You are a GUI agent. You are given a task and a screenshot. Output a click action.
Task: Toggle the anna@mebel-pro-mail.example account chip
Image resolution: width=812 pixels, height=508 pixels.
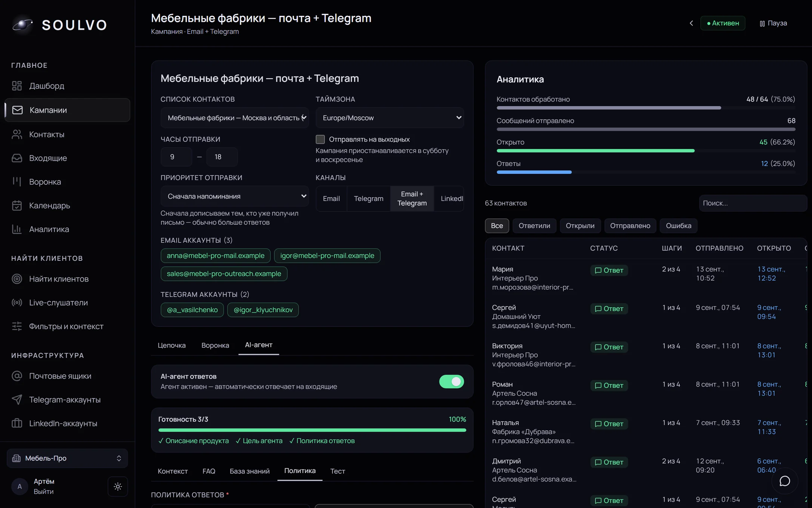pyautogui.click(x=216, y=256)
